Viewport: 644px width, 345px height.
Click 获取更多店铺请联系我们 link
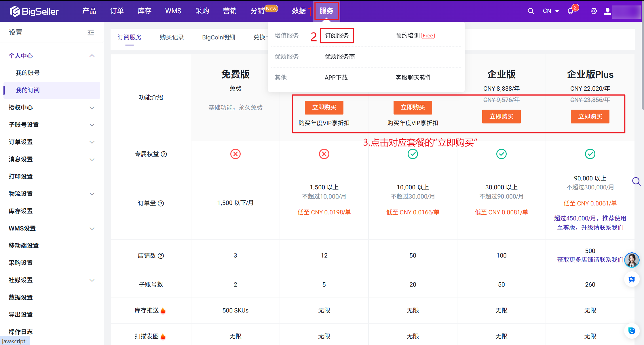click(590, 260)
